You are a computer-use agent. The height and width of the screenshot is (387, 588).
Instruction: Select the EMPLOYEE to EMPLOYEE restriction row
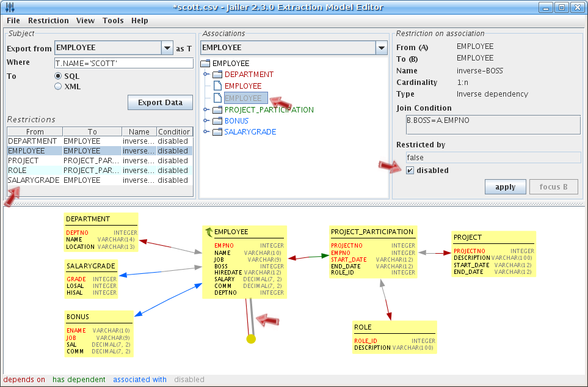pos(100,151)
